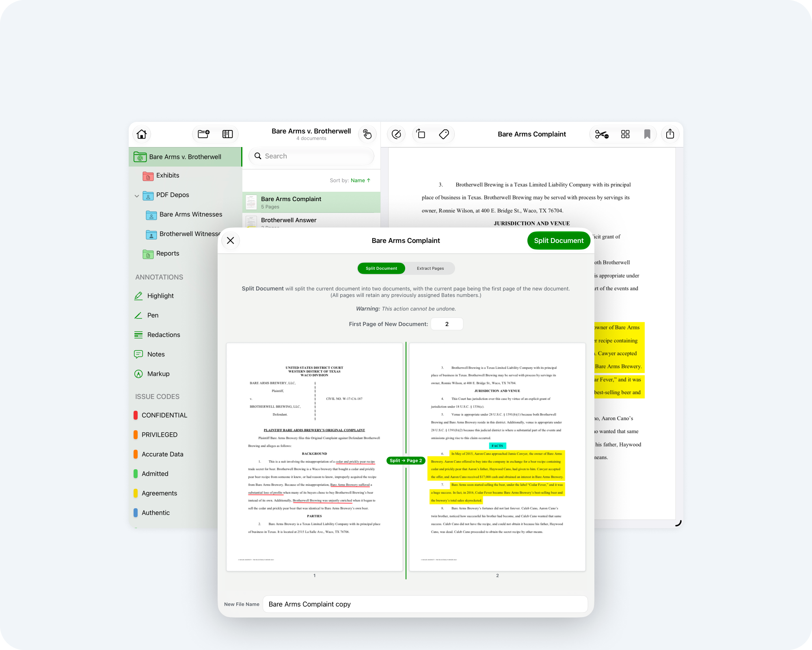Select the Highlight annotation tool
The width and height of the screenshot is (812, 650).
[154, 296]
